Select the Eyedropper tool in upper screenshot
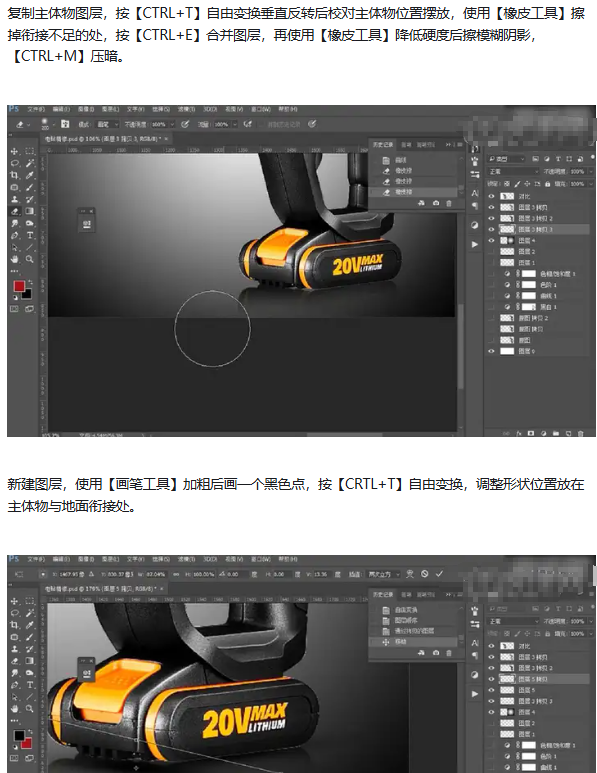597x773 pixels. pos(30,176)
